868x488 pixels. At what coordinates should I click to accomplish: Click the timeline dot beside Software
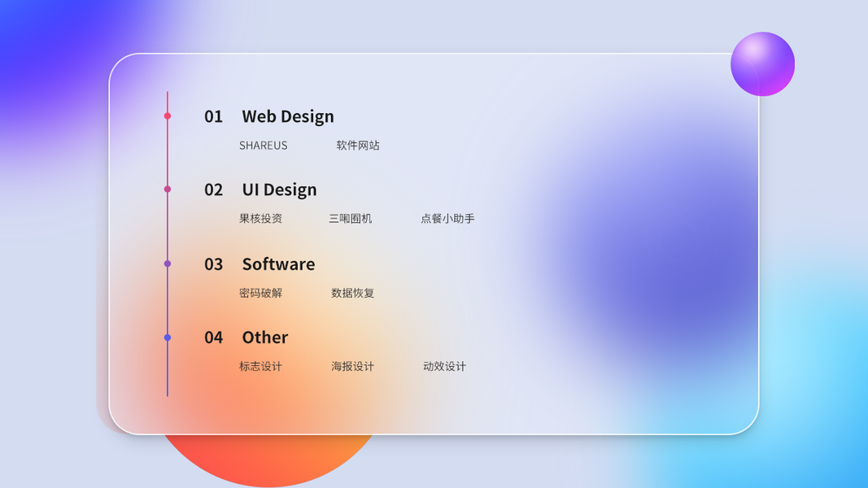pyautogui.click(x=168, y=264)
